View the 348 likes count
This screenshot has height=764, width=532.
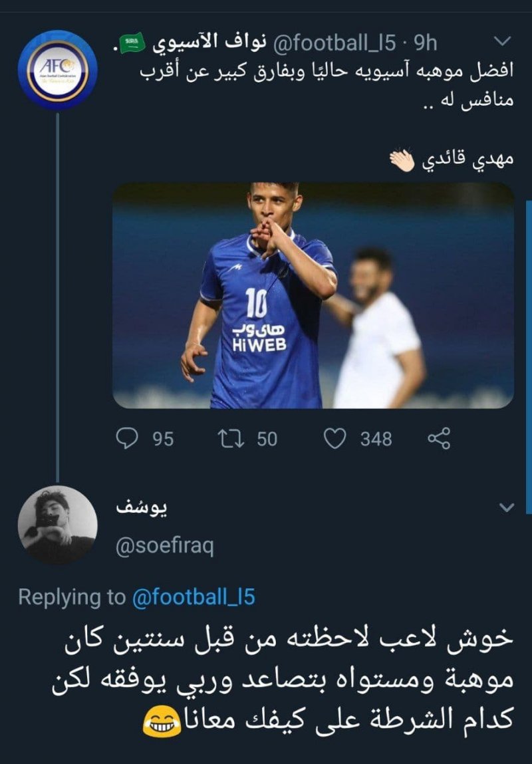[x=376, y=439]
